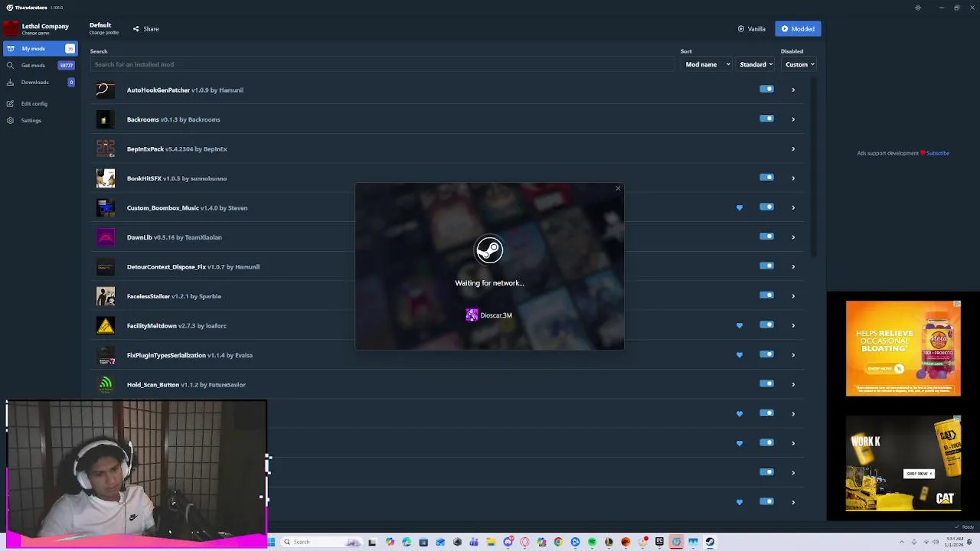Click the BepInExPack mod thumbnail icon
The image size is (980, 551).
click(x=106, y=149)
